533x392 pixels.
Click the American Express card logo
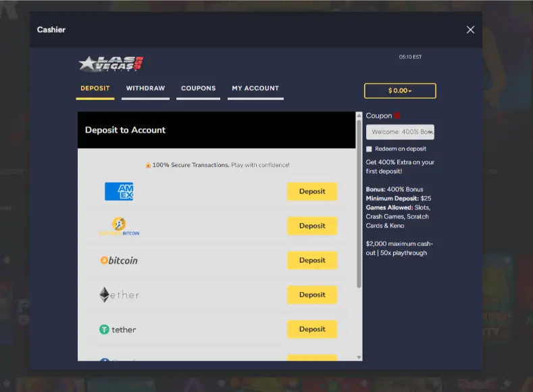click(119, 191)
